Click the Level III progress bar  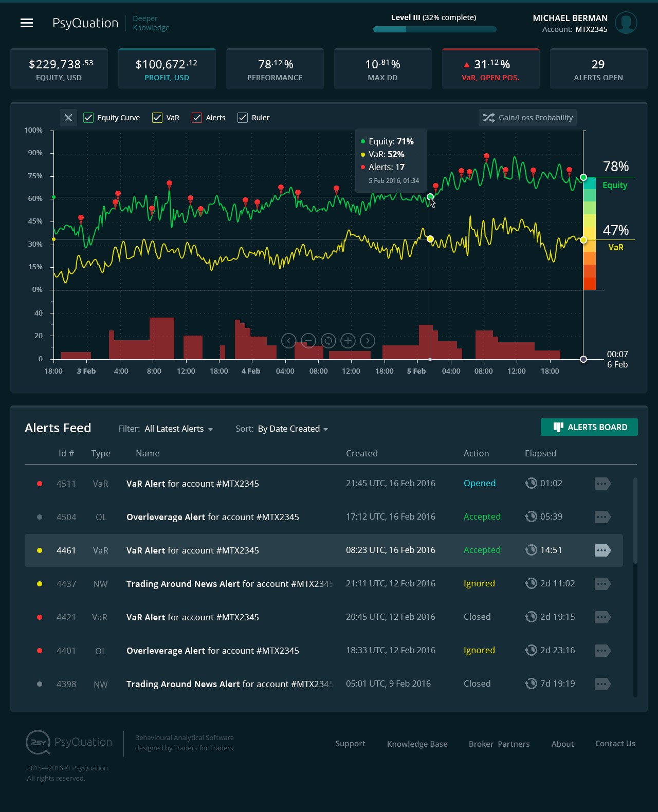[434, 29]
